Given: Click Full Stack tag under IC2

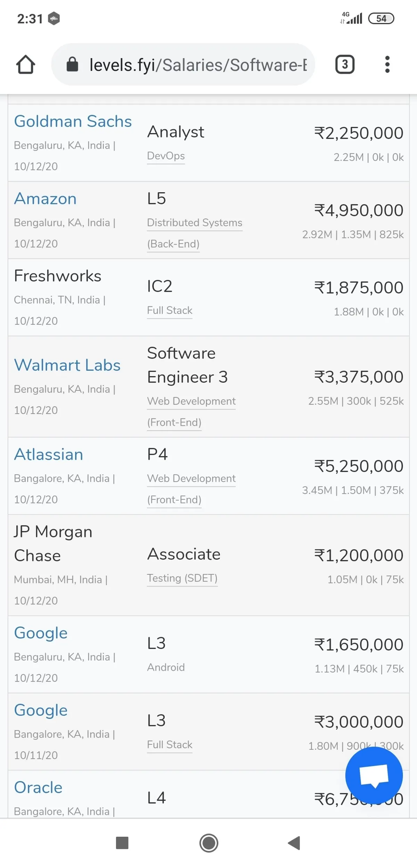Looking at the screenshot, I should point(170,310).
